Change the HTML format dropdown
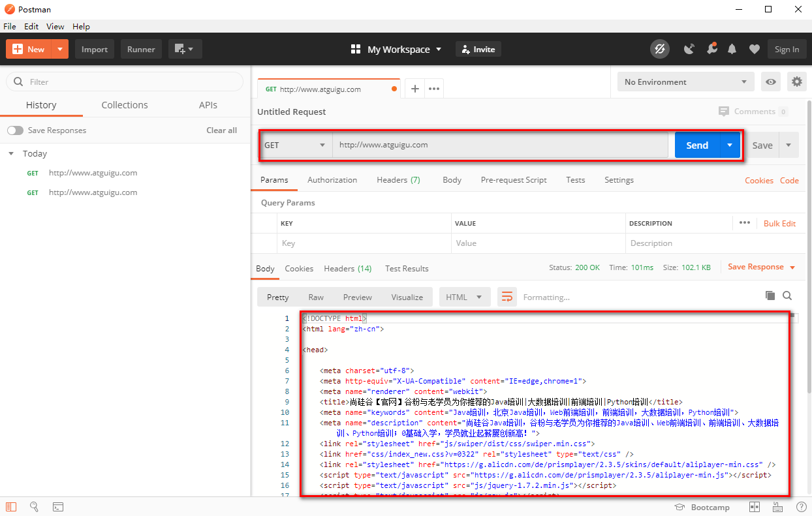The height and width of the screenshot is (516, 812). click(x=464, y=297)
